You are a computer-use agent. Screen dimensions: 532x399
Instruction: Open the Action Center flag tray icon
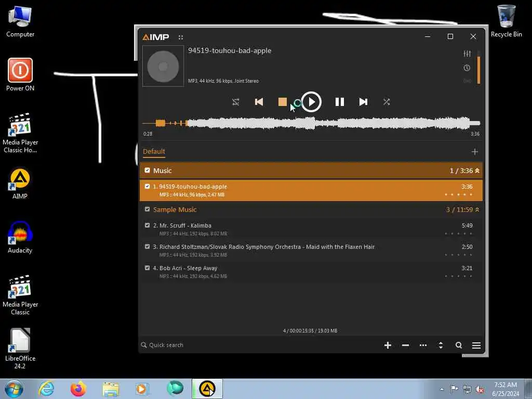pyautogui.click(x=454, y=389)
